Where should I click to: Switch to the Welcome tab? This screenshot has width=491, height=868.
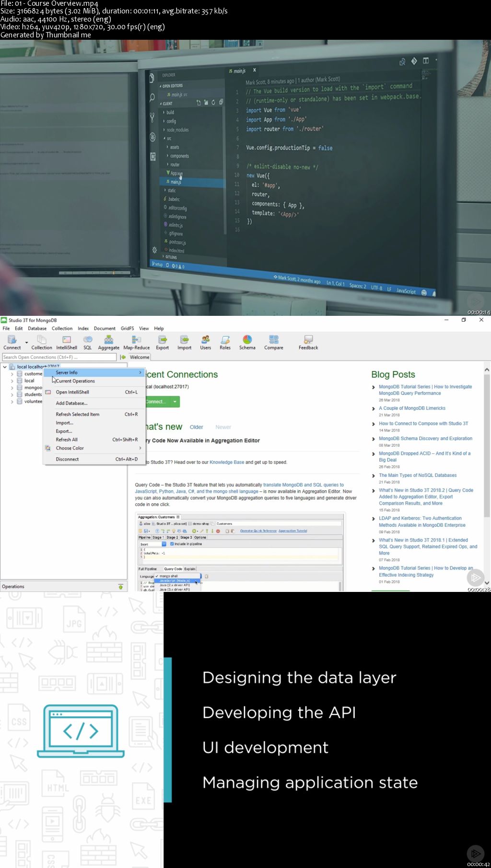[140, 357]
